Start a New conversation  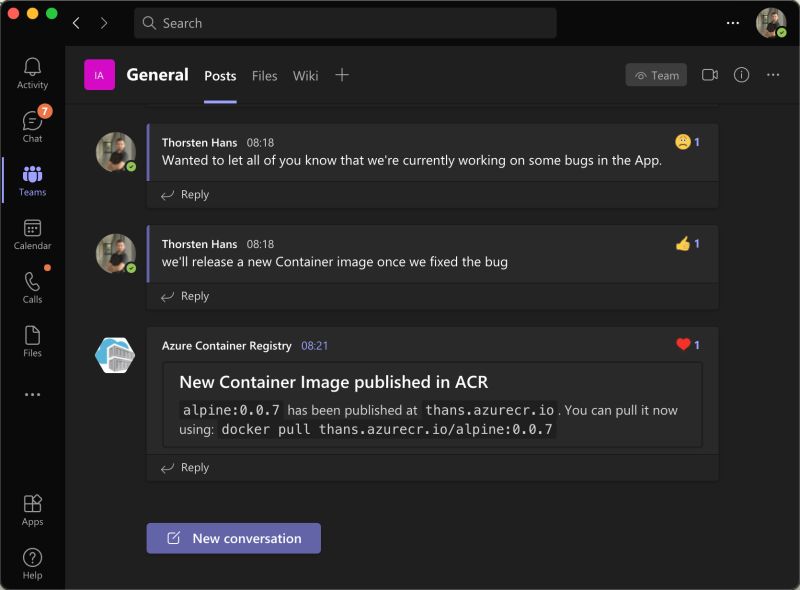coord(233,538)
